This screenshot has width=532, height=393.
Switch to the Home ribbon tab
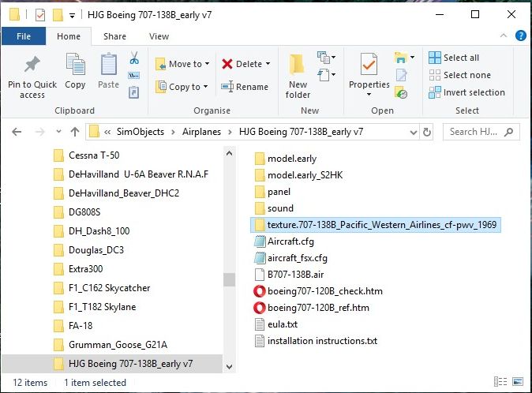coord(69,36)
